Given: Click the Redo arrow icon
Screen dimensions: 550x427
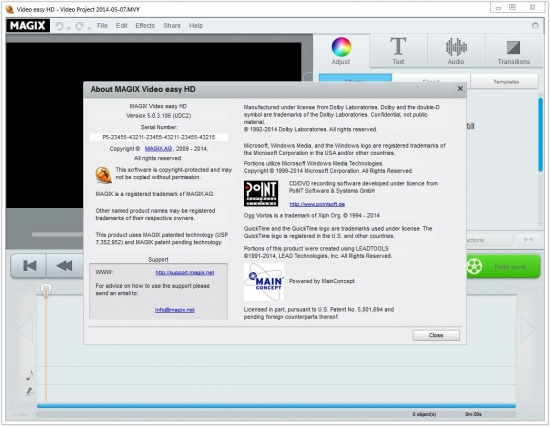Looking at the screenshot, I should 80,26.
